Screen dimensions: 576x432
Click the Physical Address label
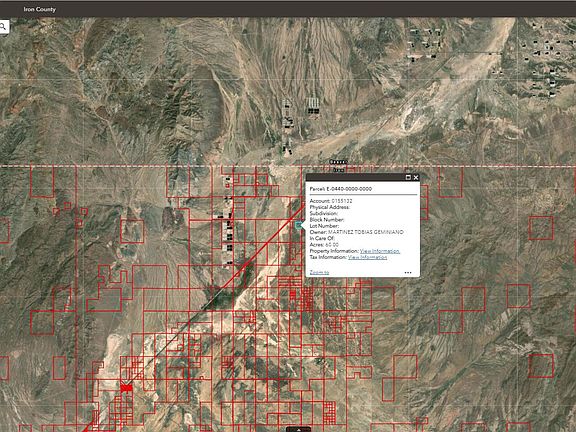coord(330,207)
